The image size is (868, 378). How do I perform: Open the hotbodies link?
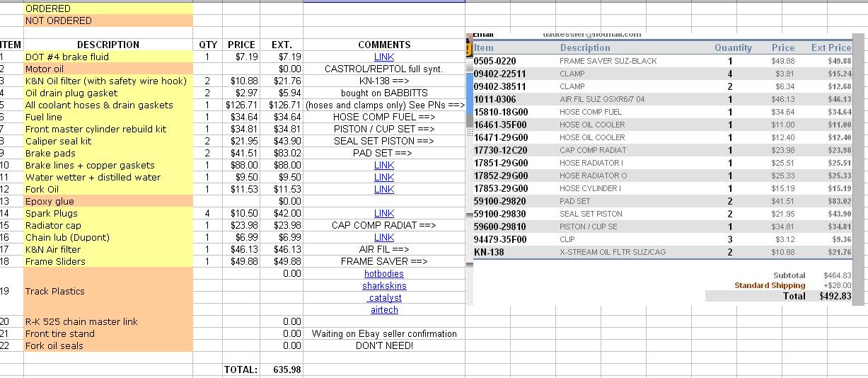coord(384,273)
